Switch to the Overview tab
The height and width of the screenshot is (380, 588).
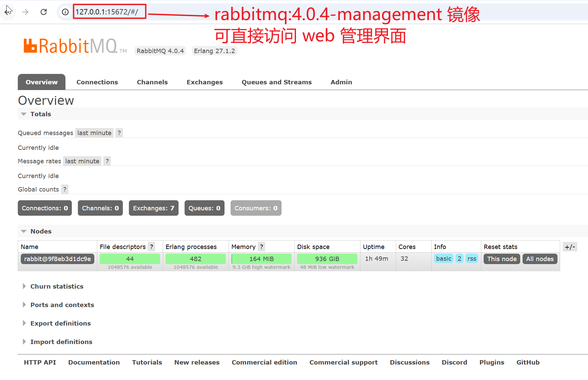coord(42,82)
